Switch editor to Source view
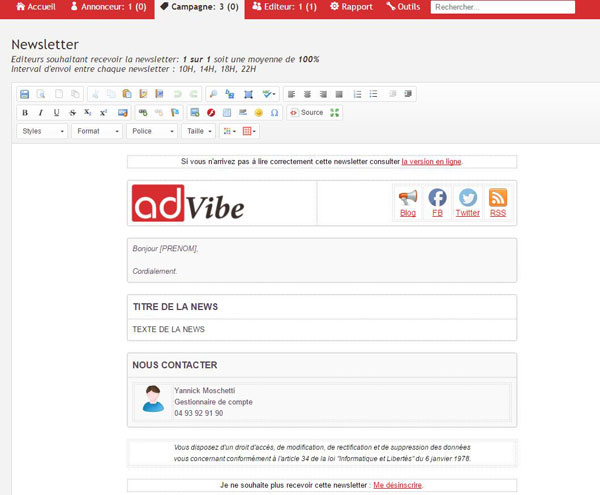This screenshot has width=600, height=495. [x=306, y=113]
